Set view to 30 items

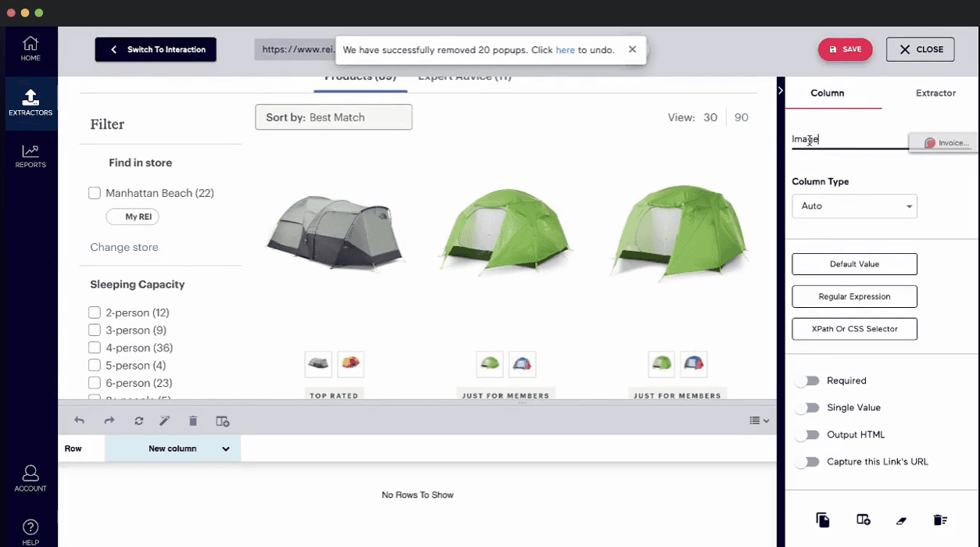pyautogui.click(x=710, y=117)
